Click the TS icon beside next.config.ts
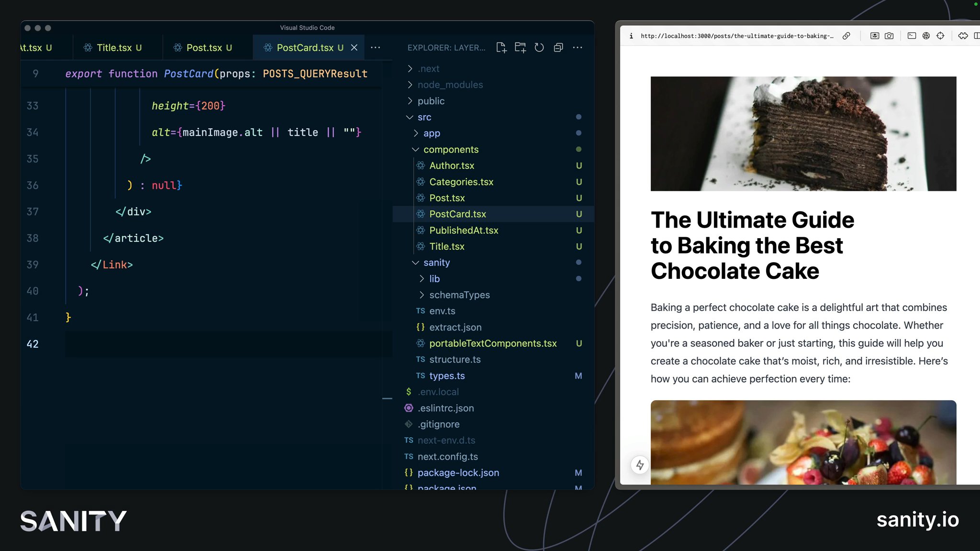This screenshot has height=551, width=980. (409, 457)
